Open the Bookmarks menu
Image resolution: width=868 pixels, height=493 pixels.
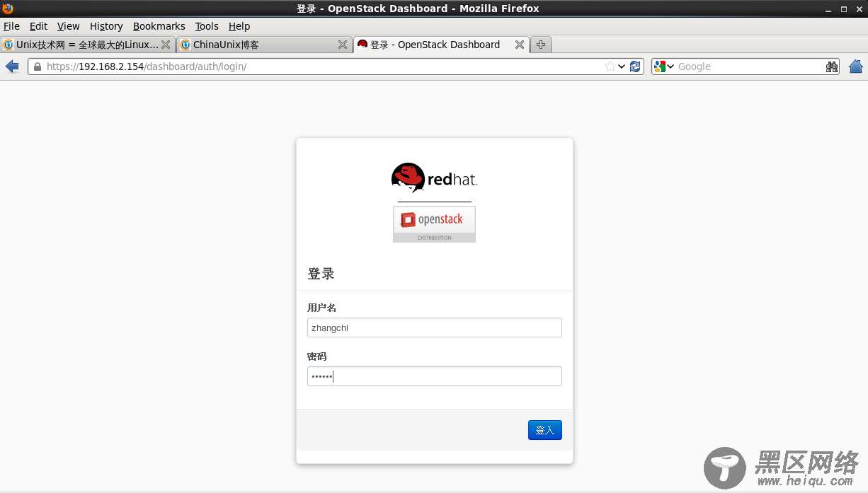[x=159, y=26]
